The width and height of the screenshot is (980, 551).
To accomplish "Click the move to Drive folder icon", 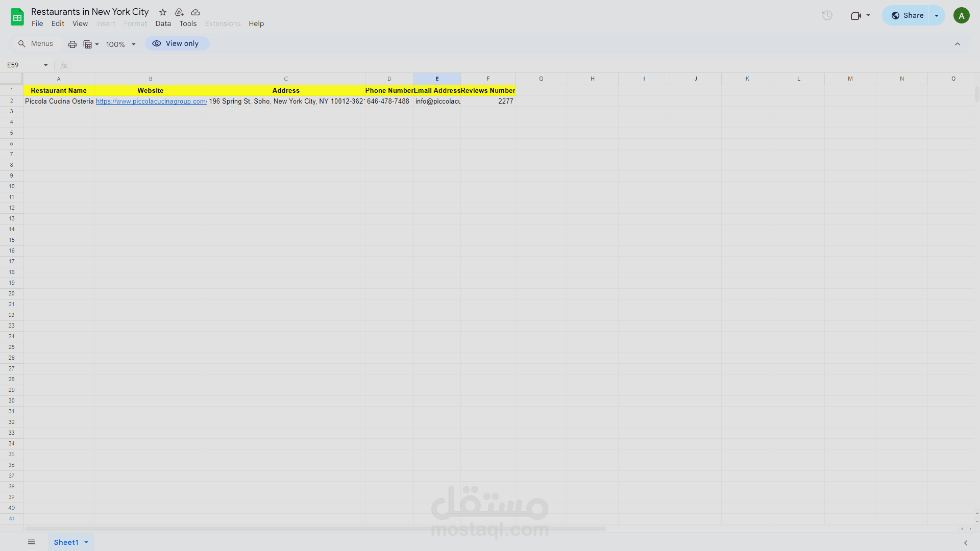I will (x=179, y=12).
